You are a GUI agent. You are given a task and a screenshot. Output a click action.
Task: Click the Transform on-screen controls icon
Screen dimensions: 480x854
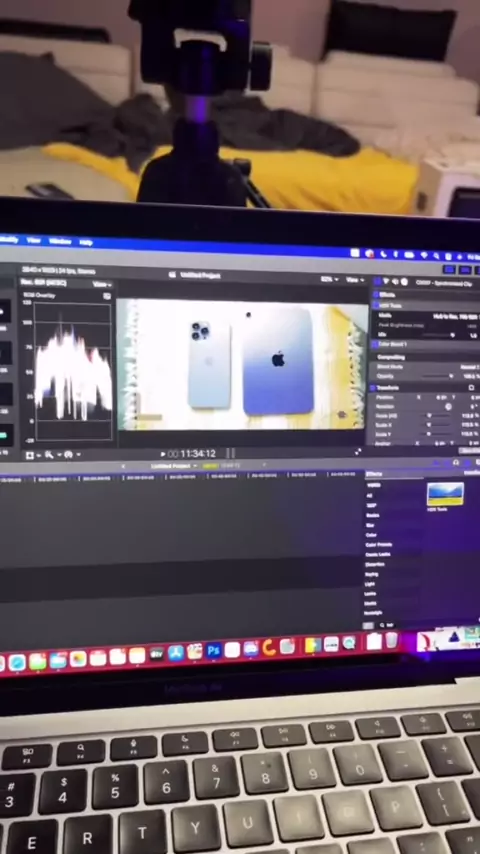(471, 388)
